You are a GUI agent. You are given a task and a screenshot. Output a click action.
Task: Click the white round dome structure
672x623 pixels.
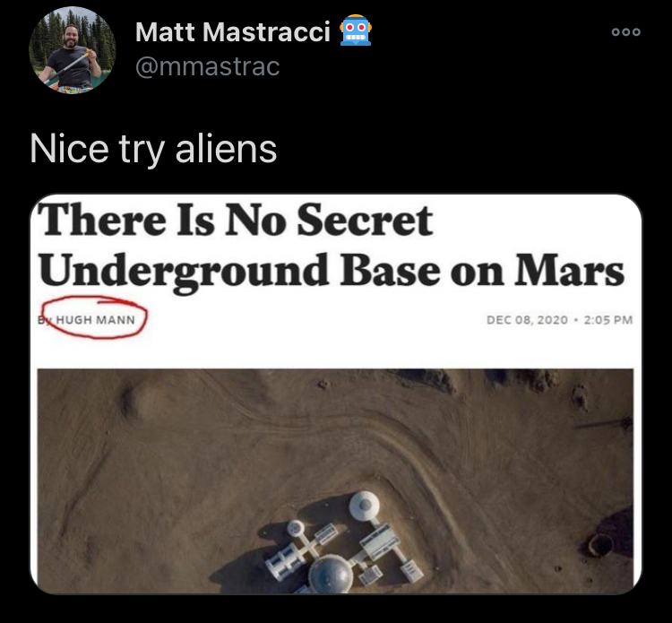point(365,506)
